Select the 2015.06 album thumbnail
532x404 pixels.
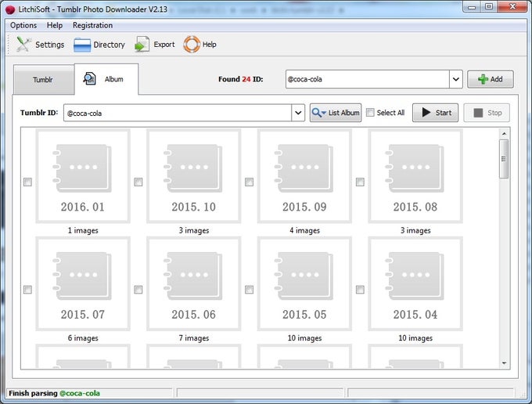click(x=194, y=284)
